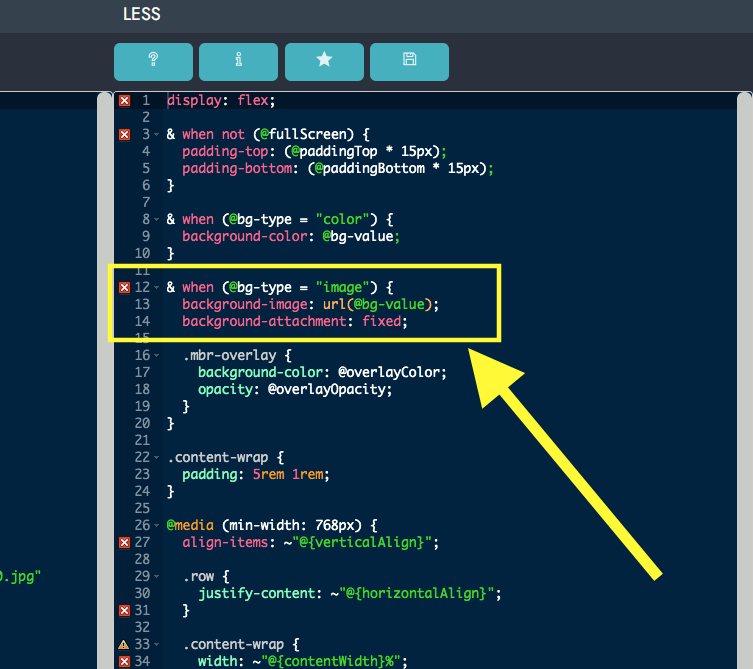Viewport: 753px width, 669px height.
Task: Click 'url(@bg-value)' on line 13
Action: [x=377, y=304]
